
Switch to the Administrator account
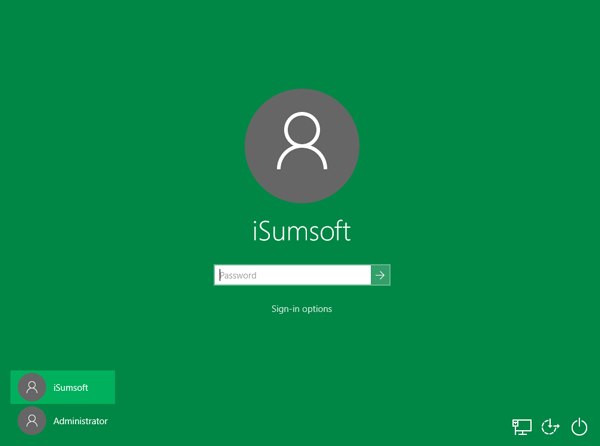tap(63, 421)
